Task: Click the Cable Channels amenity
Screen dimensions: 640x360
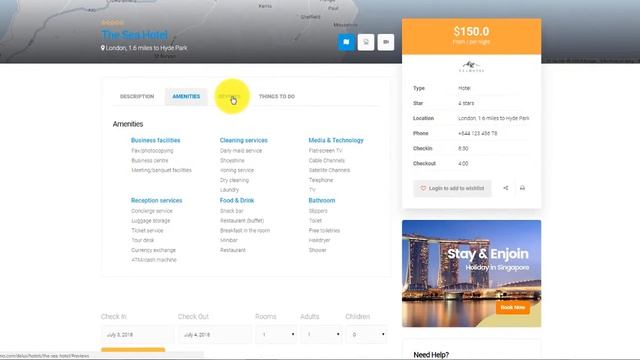Action: [x=327, y=160]
